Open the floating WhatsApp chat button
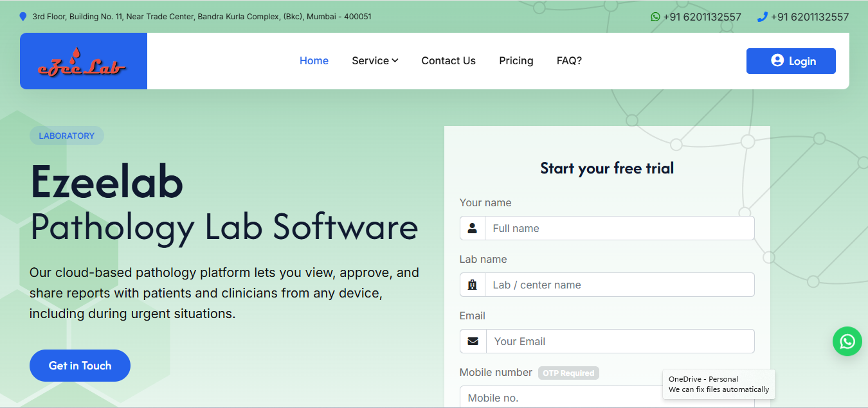 point(847,341)
